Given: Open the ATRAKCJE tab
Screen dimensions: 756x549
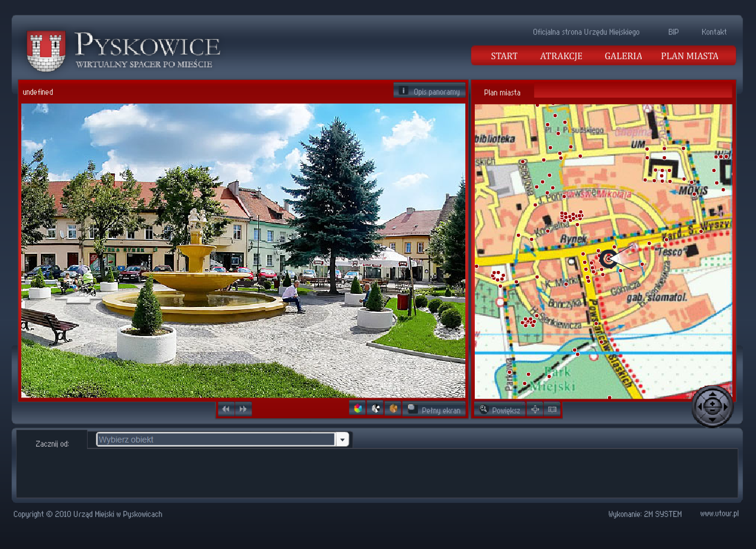Looking at the screenshot, I should pos(561,56).
